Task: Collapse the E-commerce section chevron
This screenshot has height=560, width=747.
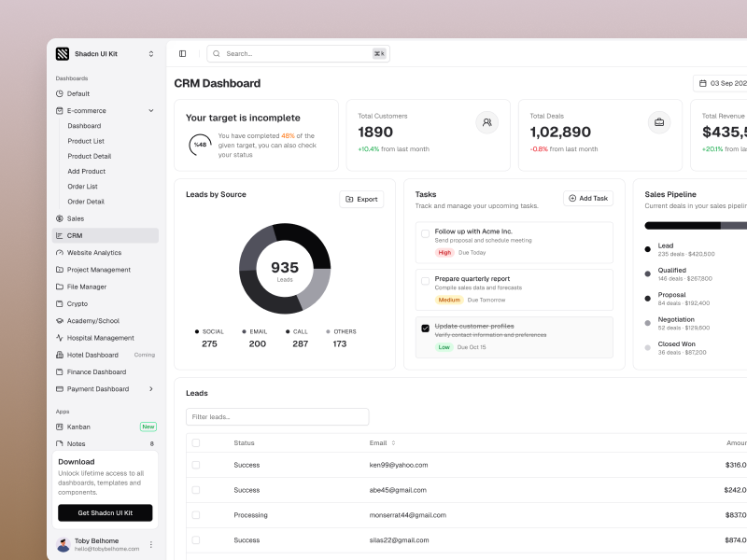Action: 150,109
